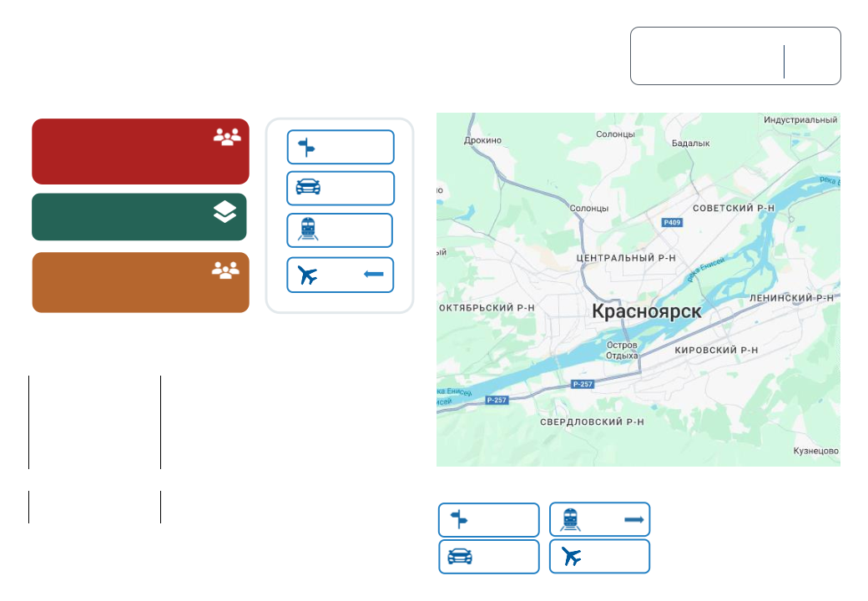The width and height of the screenshot is (868, 601).
Task: Click the people icon on the orange card
Action: (x=225, y=270)
